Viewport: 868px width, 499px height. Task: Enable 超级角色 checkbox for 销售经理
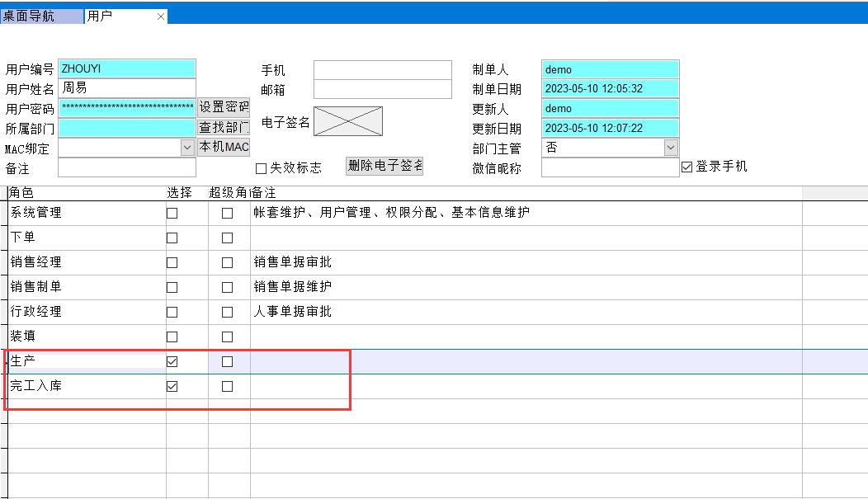[x=227, y=262]
